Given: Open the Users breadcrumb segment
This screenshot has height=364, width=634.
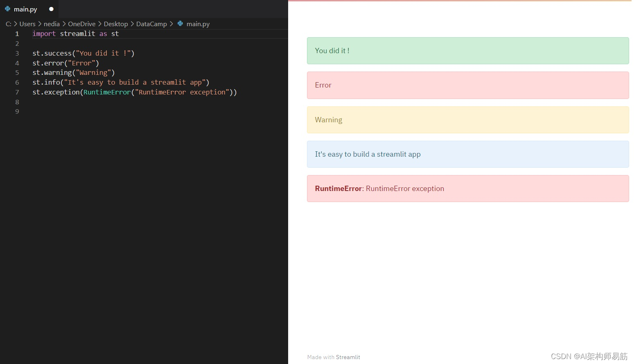Looking at the screenshot, I should point(27,24).
